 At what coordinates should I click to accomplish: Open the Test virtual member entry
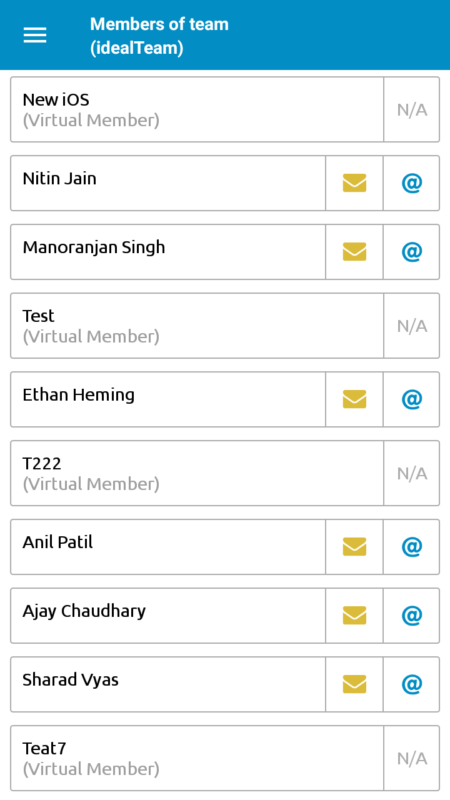[x=197, y=326]
